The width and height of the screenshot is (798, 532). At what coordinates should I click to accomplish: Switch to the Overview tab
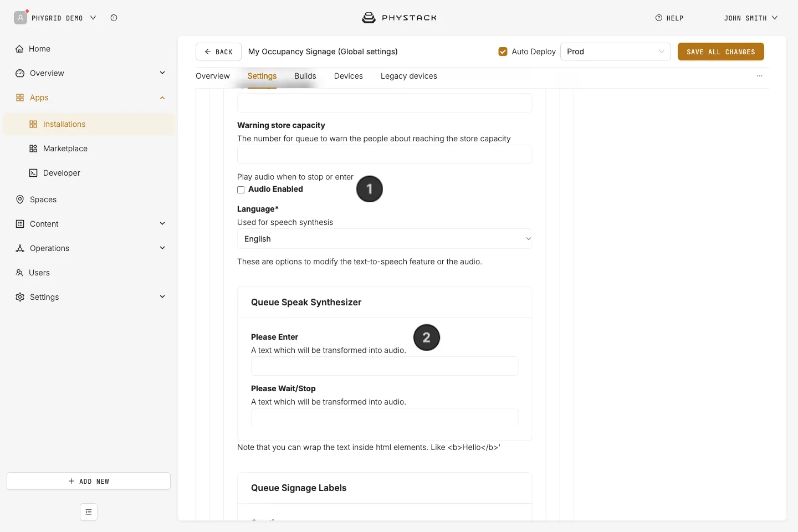[x=213, y=76]
